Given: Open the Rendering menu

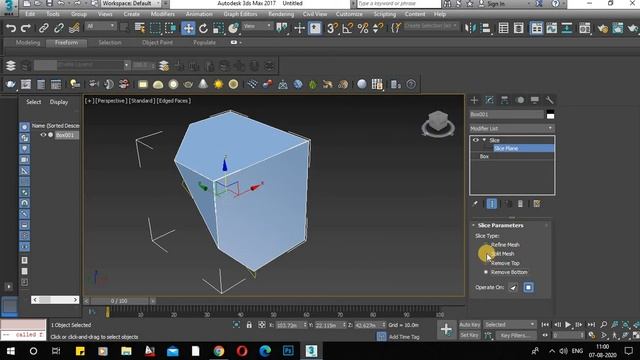Looking at the screenshot, I should (281, 14).
